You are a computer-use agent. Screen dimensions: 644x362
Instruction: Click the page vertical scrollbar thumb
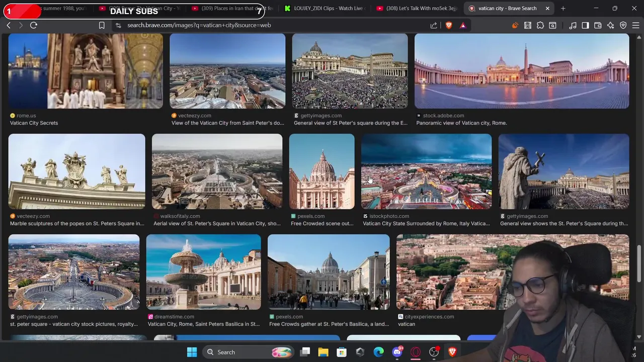[639, 264]
